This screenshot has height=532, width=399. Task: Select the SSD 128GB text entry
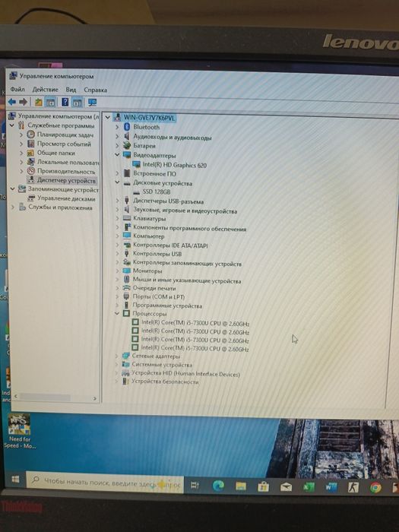pyautogui.click(x=157, y=192)
